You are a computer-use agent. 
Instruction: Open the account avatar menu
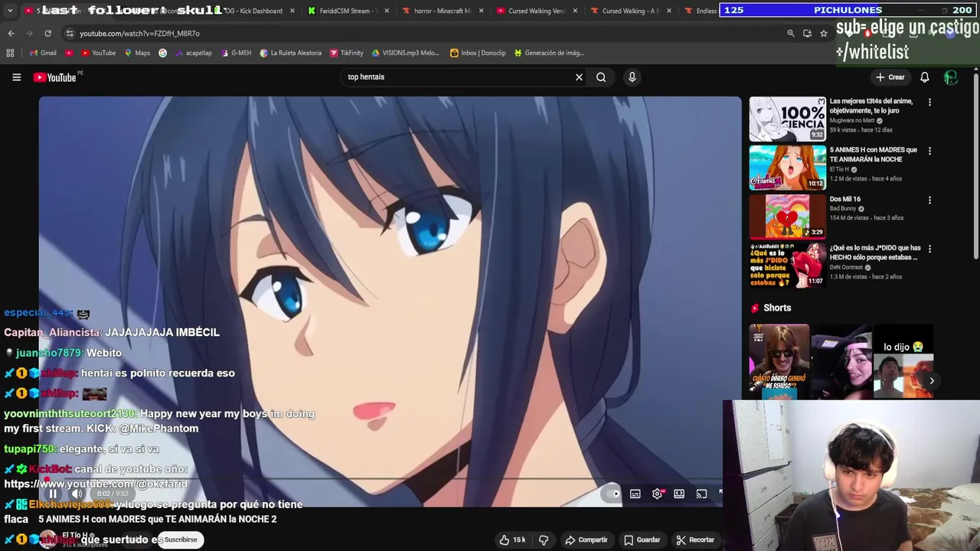(951, 77)
